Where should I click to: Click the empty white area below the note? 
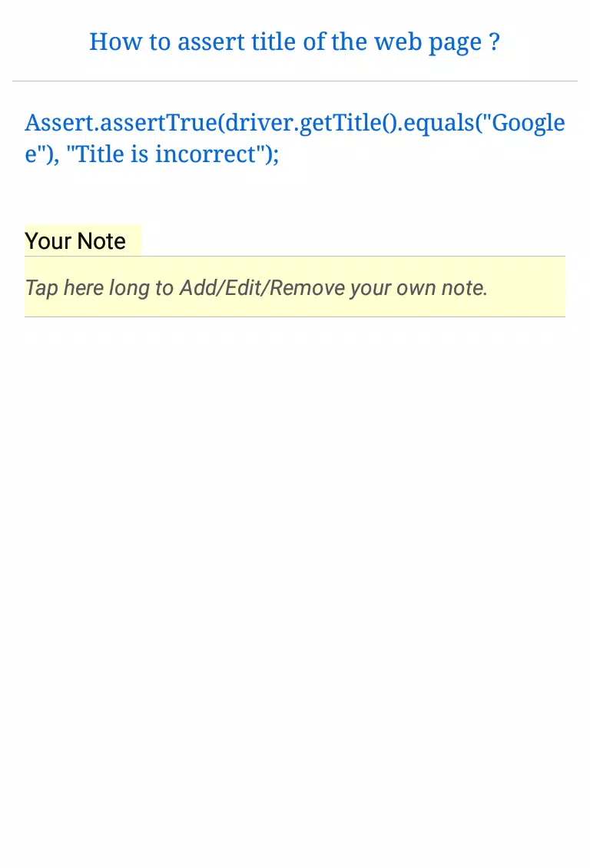(294, 587)
